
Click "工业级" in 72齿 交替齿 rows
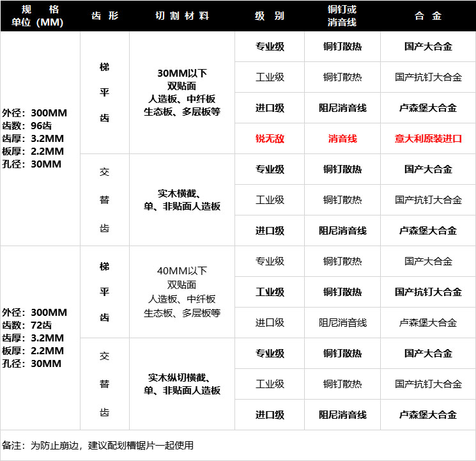[270, 384]
